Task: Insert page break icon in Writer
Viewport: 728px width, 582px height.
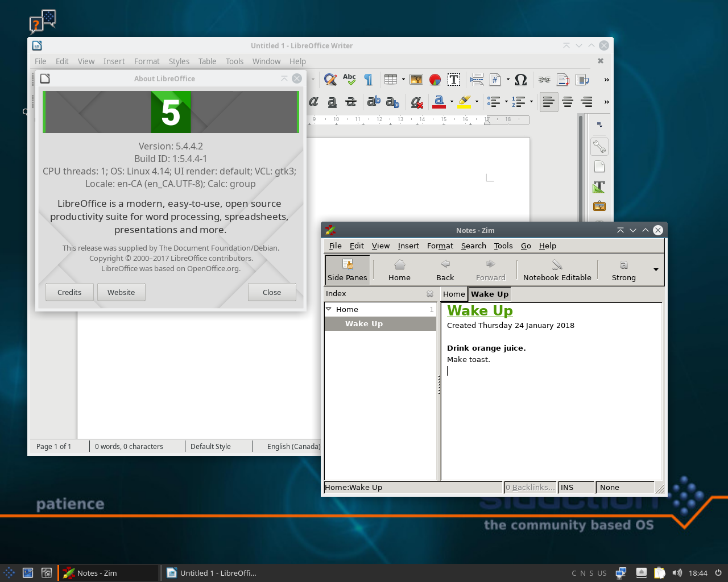Action: click(477, 80)
